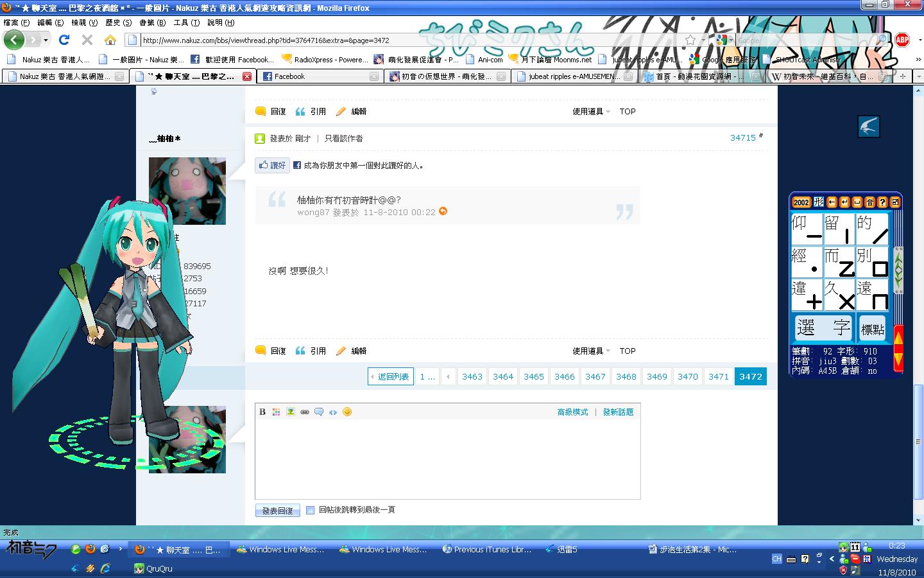Viewport: 924px width, 578px height.
Task: Select the 留 vertical stroke key
Action: tap(839, 229)
